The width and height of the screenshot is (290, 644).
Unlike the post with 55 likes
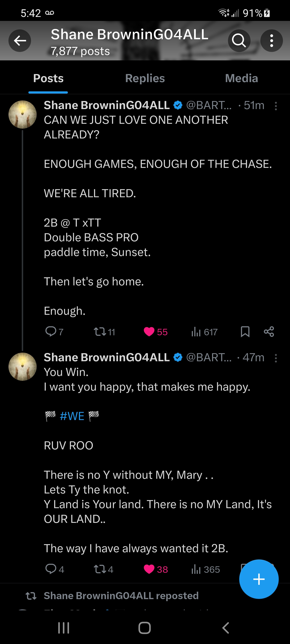click(x=149, y=332)
